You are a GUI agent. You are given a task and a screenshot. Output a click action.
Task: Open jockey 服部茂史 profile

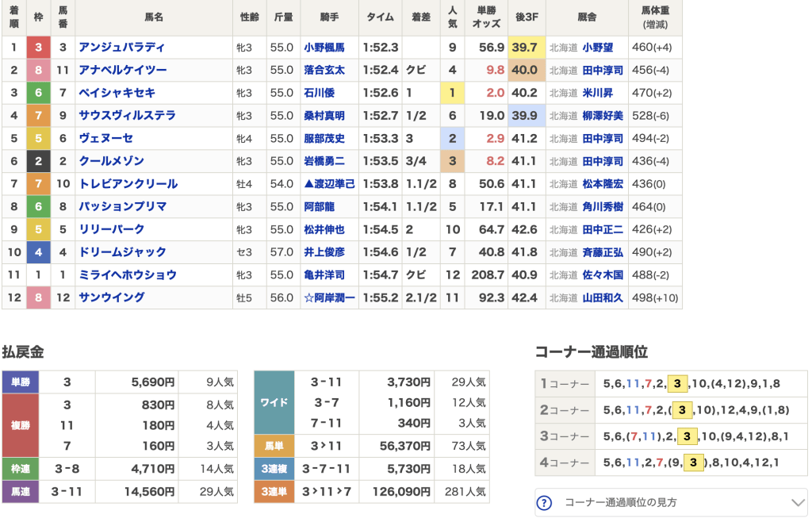pos(324,139)
